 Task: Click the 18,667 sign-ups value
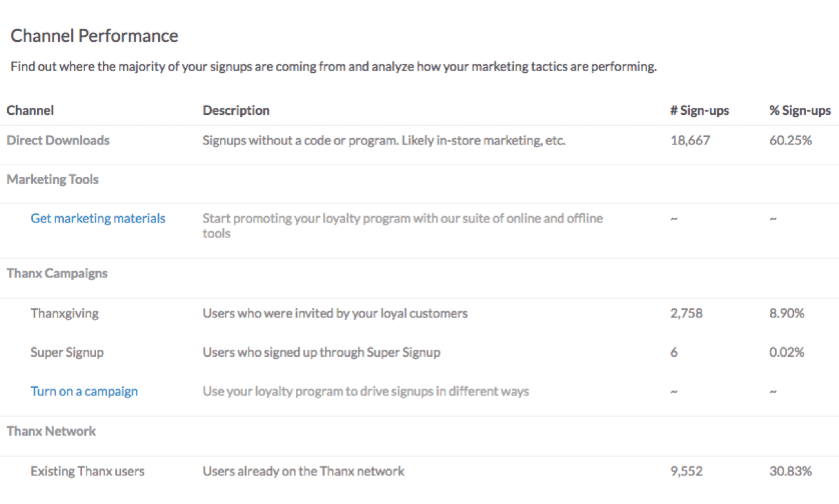click(690, 141)
